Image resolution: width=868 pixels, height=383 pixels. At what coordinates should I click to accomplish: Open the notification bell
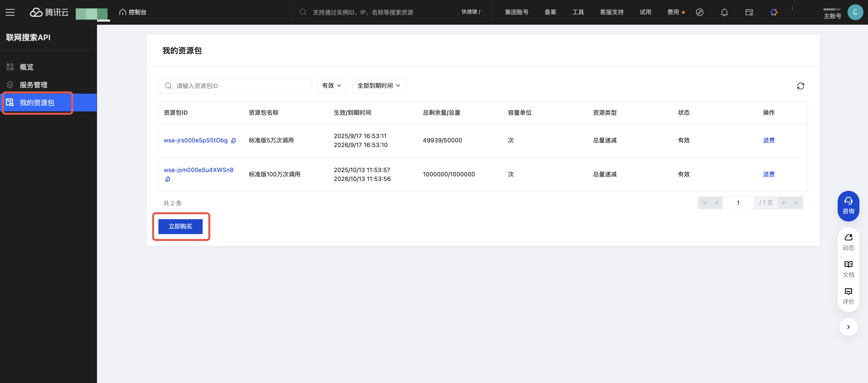point(724,13)
